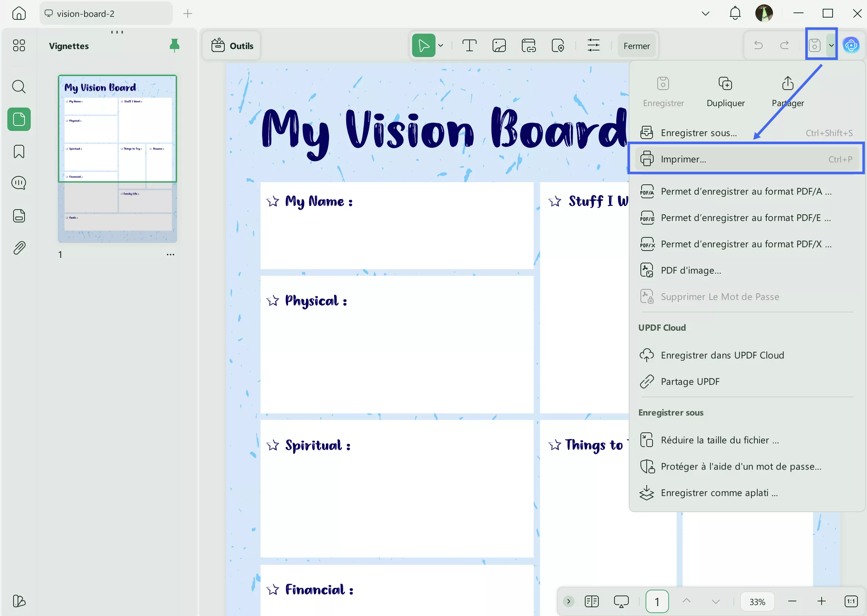This screenshot has height=616, width=867.
Task: Expand the select tool dropdown arrow
Action: (441, 45)
